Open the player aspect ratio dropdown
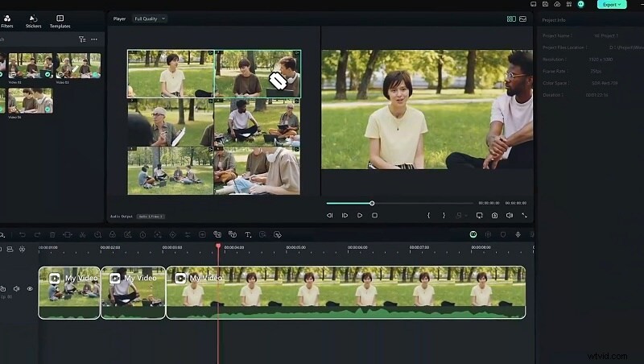Viewport: 644px width, 364px height. pyautogui.click(x=460, y=215)
